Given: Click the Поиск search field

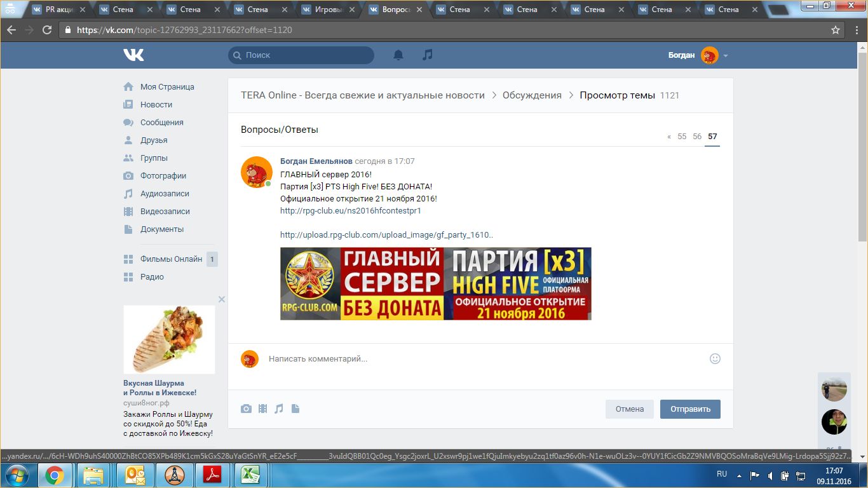Looking at the screenshot, I should click(301, 55).
